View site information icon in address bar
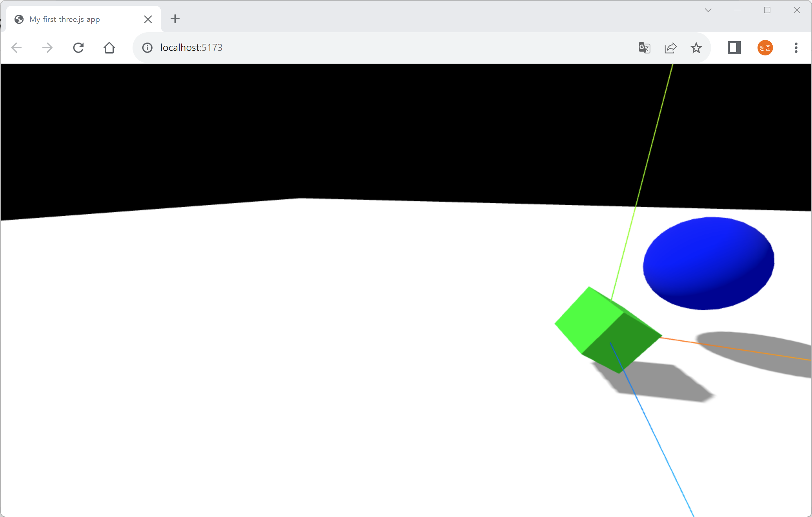 [x=147, y=47]
